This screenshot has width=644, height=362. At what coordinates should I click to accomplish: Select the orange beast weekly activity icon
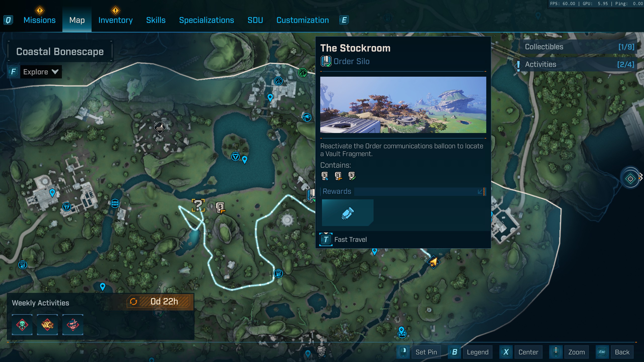pyautogui.click(x=48, y=325)
